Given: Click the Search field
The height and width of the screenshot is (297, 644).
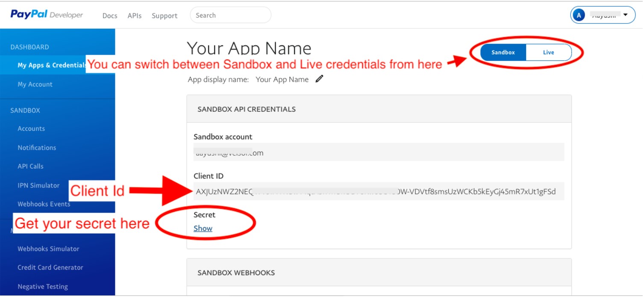Looking at the screenshot, I should click(231, 15).
